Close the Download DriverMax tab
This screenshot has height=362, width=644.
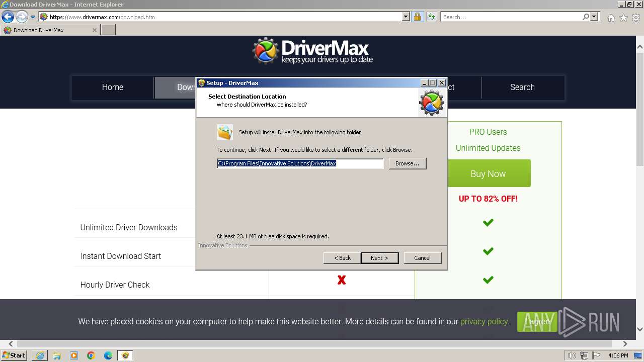pos(94,30)
